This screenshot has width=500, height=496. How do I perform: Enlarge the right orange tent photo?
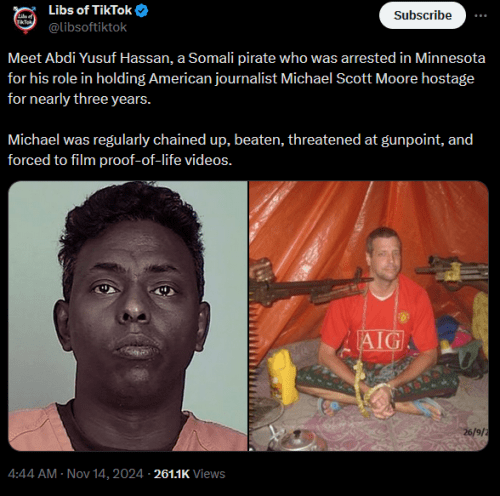(x=369, y=316)
